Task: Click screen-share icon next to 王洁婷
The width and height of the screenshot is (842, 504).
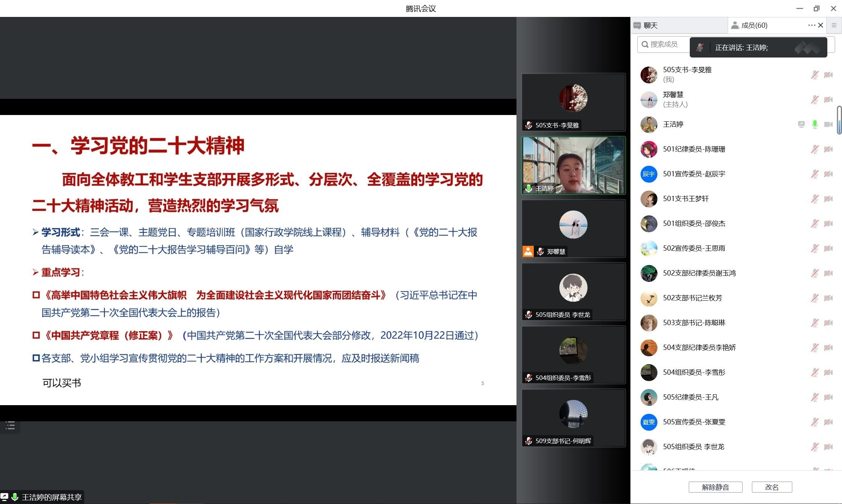Action: point(801,124)
